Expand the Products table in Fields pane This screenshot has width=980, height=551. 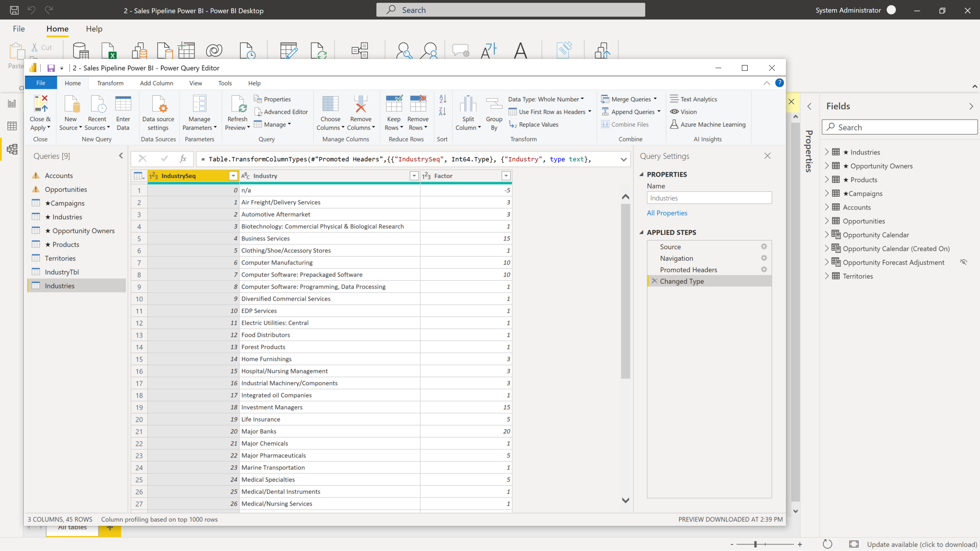coord(827,179)
